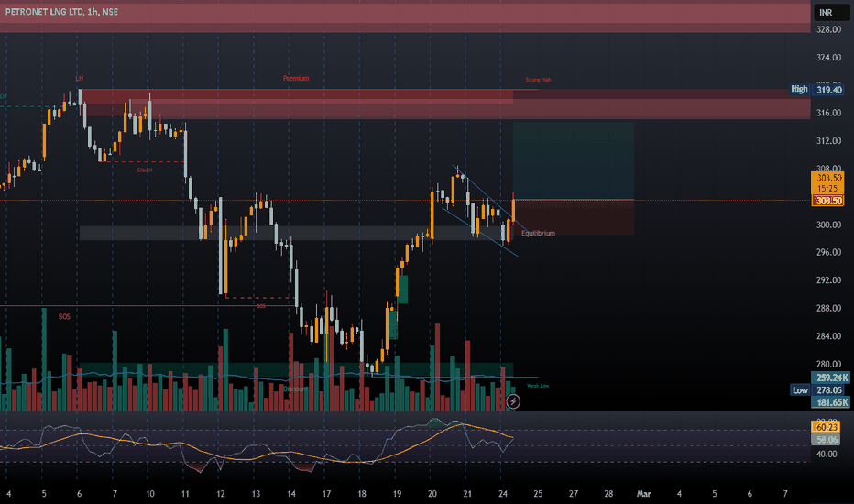Click date 24 on time axis

[x=503, y=494]
